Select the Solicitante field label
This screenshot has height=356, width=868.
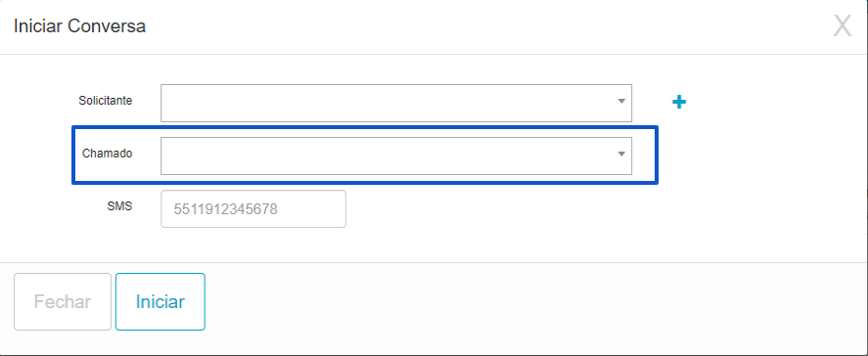pos(105,101)
